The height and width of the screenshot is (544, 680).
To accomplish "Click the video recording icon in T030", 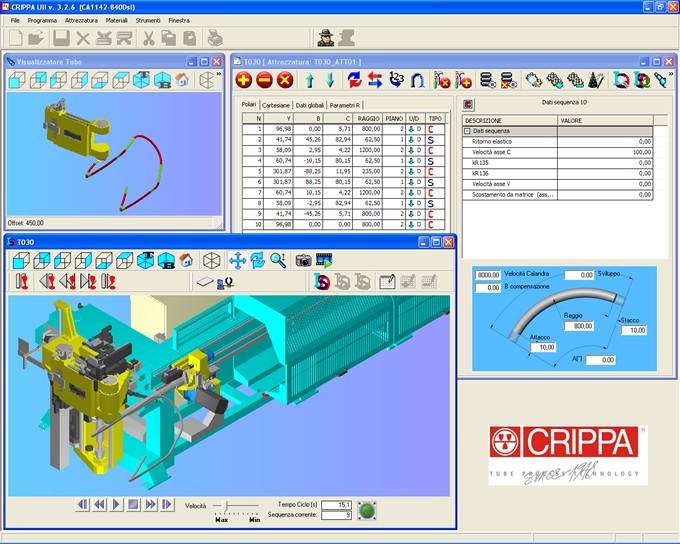I will point(323,260).
